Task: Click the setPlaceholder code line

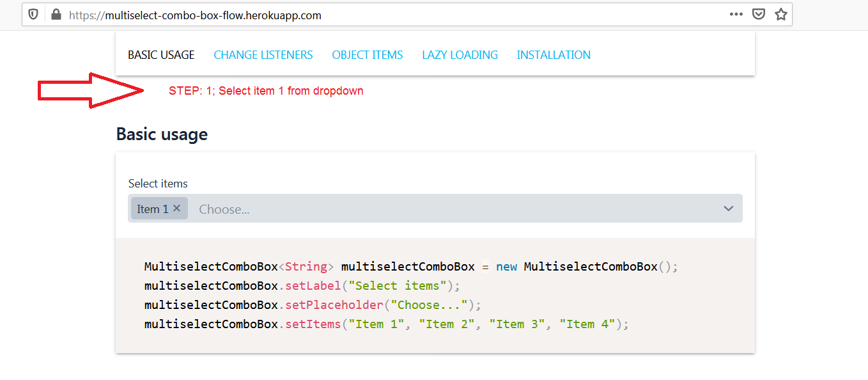Action: pyautogui.click(x=313, y=305)
